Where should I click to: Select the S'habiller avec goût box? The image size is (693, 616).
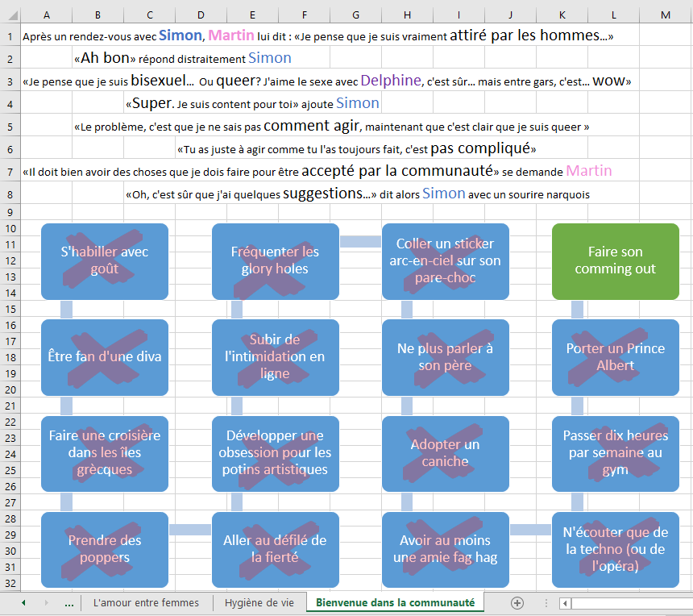coord(105,261)
